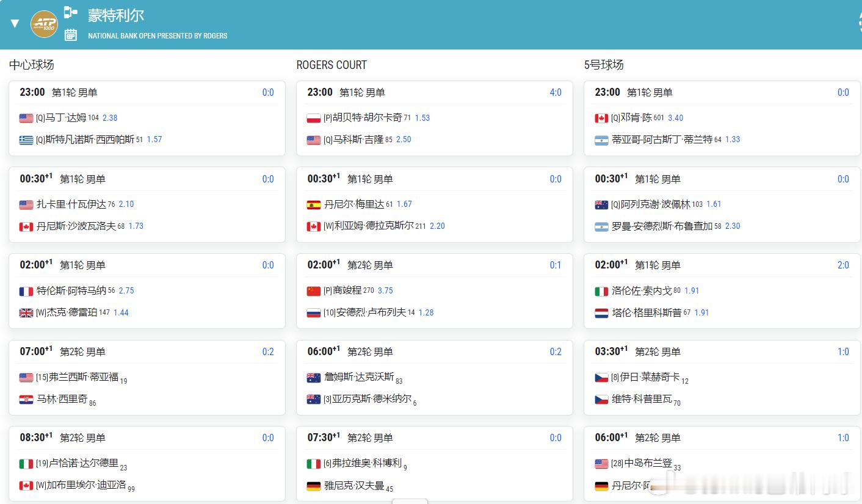Click odds 1.57 for 西西帕斯
The image size is (862, 504).
(154, 140)
